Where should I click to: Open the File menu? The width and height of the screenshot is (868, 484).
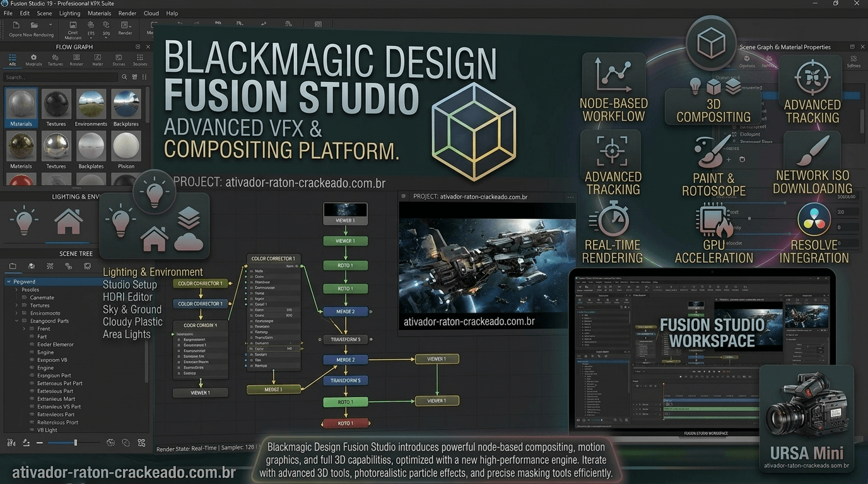(8, 13)
